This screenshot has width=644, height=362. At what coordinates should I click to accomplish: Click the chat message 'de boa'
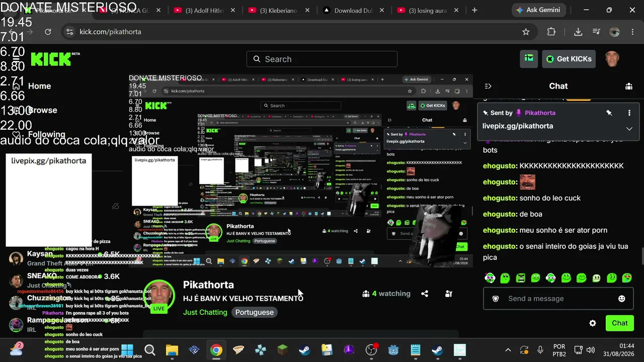pos(531,214)
